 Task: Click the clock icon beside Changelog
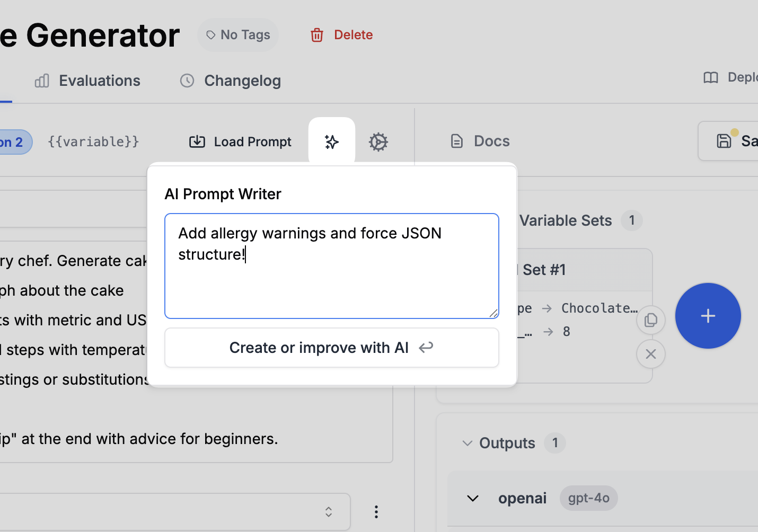point(187,81)
